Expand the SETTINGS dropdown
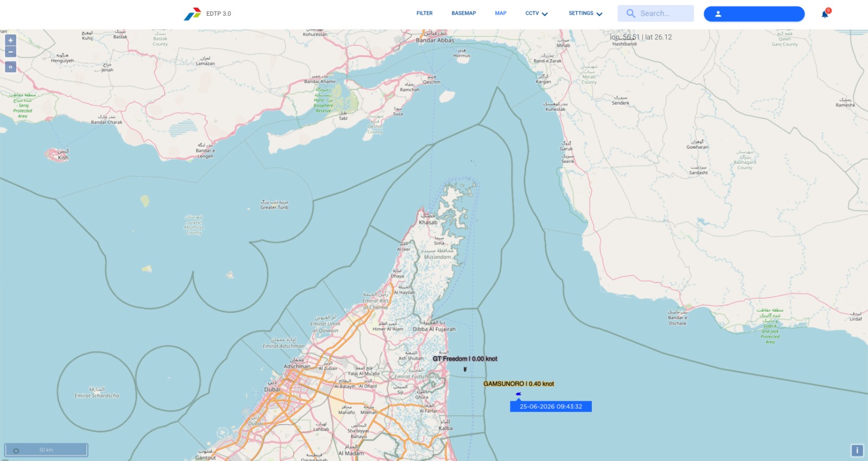 (x=585, y=13)
